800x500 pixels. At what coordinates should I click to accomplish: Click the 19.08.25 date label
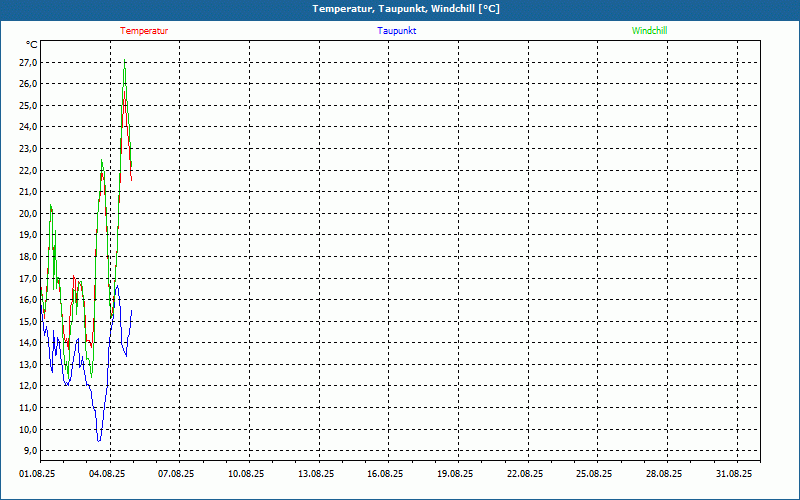point(455,474)
